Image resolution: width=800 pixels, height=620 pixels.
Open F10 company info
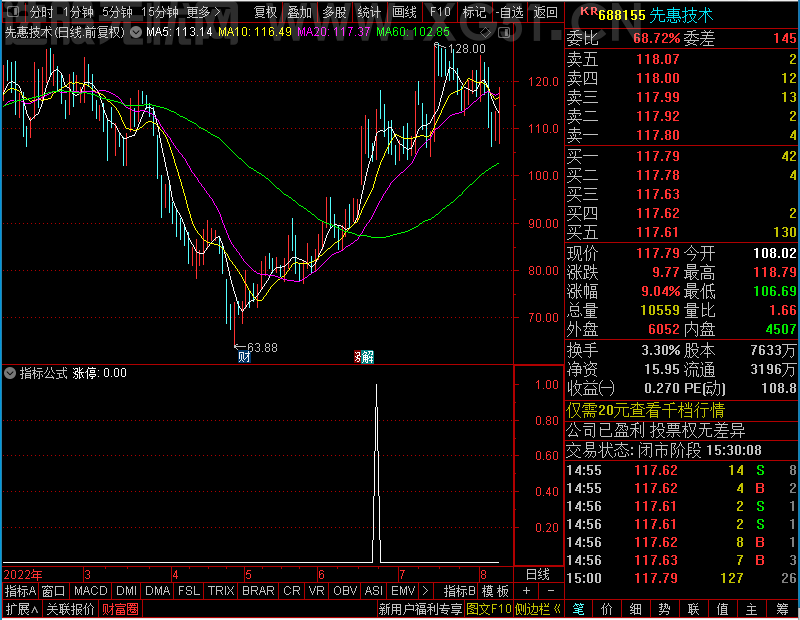pyautogui.click(x=440, y=12)
